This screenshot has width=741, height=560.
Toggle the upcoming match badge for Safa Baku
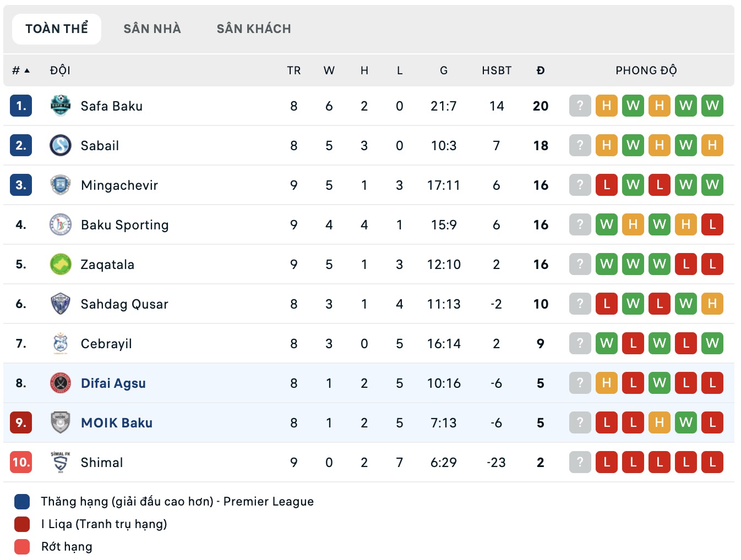tap(580, 106)
